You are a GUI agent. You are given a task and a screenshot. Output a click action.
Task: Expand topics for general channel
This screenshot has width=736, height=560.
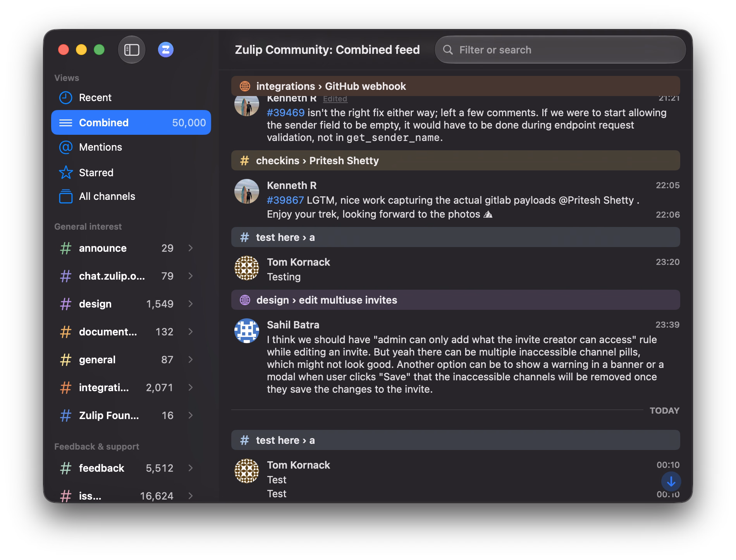(x=191, y=360)
